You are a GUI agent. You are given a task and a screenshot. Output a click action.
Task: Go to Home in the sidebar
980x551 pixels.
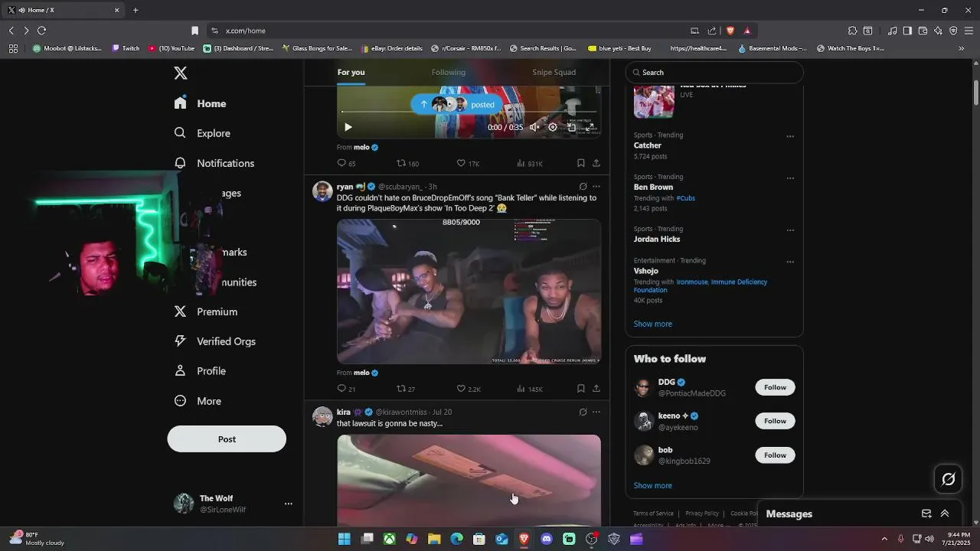click(x=200, y=103)
